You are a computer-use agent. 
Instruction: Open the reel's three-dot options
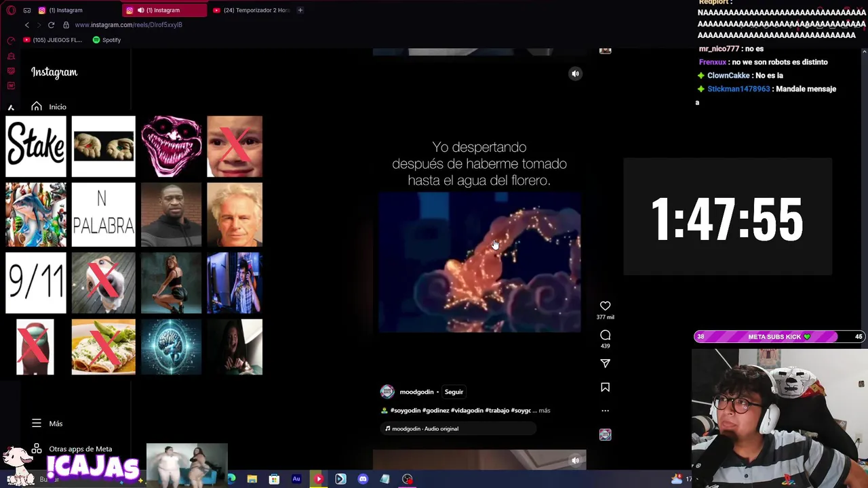click(x=605, y=411)
